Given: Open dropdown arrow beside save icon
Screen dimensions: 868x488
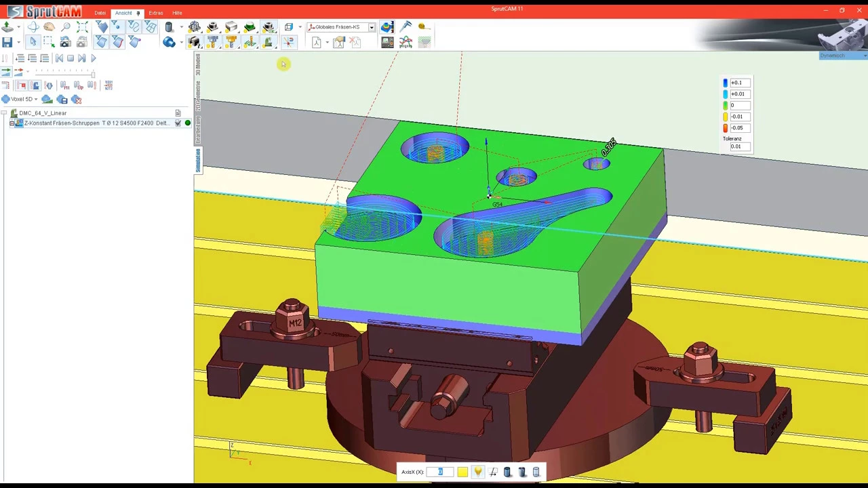Looking at the screenshot, I should 19,42.
